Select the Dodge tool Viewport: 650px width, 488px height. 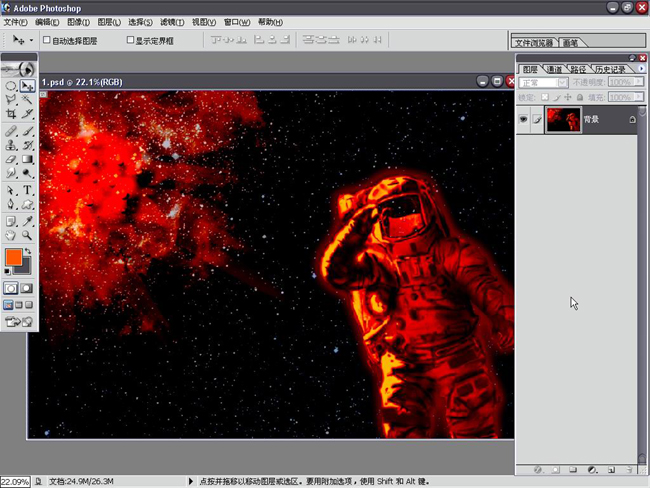coord(27,173)
